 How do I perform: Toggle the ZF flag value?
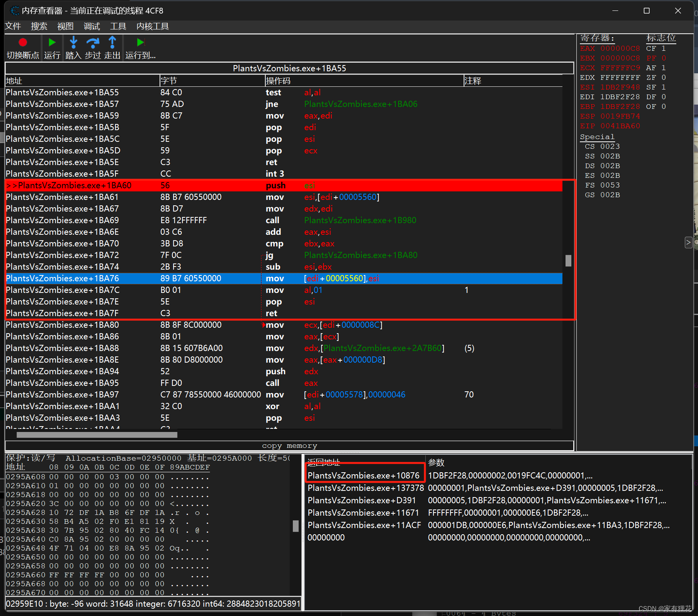pos(664,77)
